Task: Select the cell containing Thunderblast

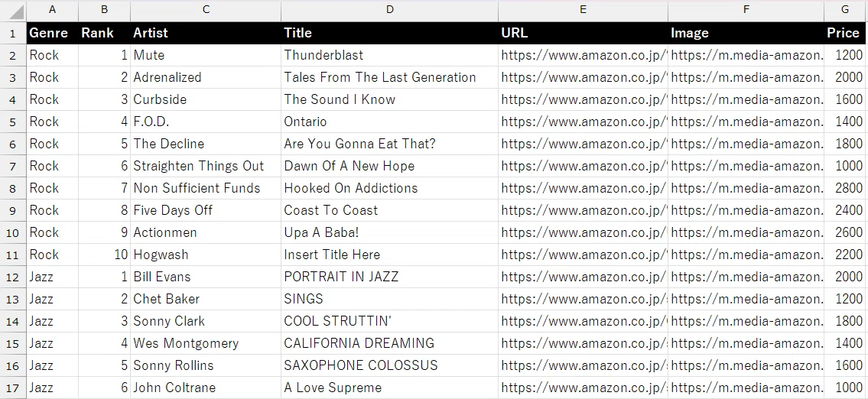Action: tap(390, 55)
